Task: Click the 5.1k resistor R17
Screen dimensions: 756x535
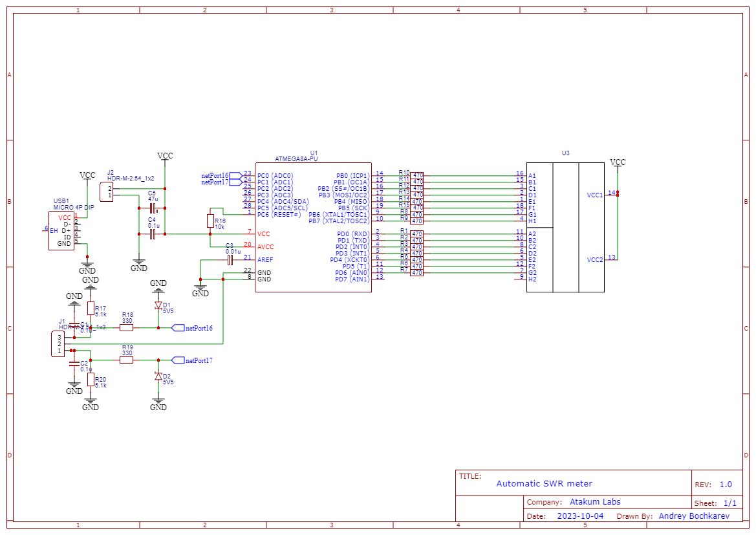Action: click(91, 309)
